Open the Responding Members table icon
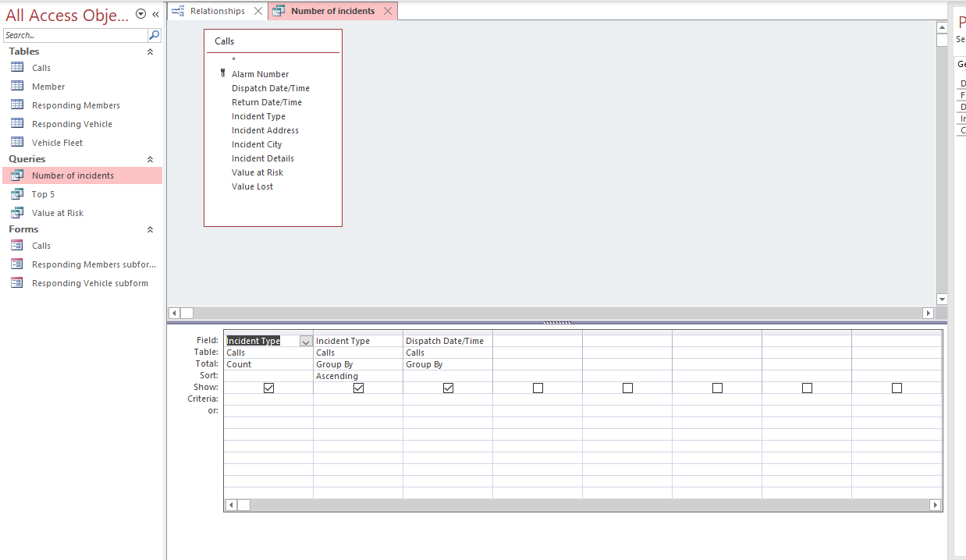This screenshot has height=560, width=966. click(x=27, y=105)
